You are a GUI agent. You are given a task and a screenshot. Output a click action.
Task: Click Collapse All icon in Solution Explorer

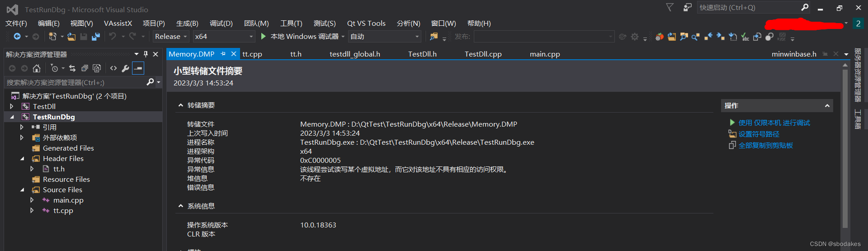pyautogui.click(x=85, y=68)
